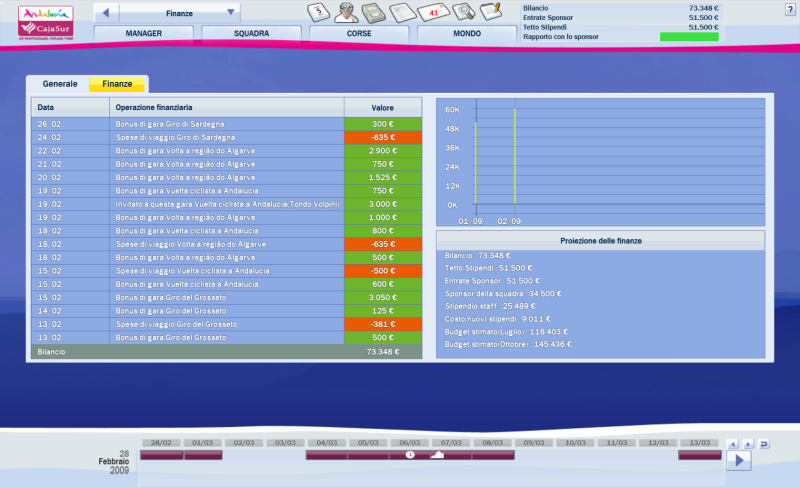
Task: Open the calendar icon in top toolbar
Action: (x=319, y=12)
